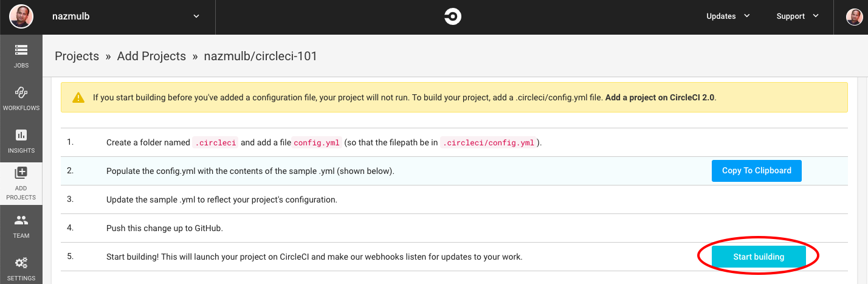868x284 pixels.
Task: Open the Updates dropdown menu
Action: pyautogui.click(x=728, y=16)
